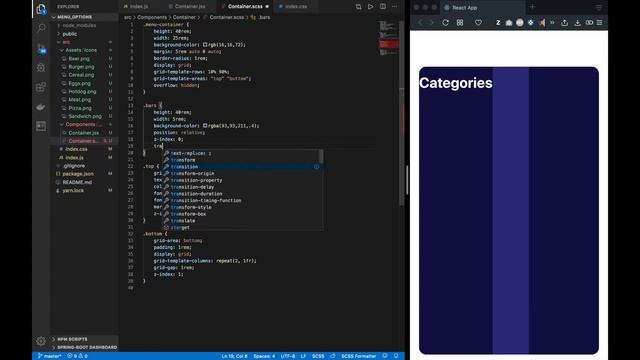Screen dimensions: 640x360
Task: Expand the node_modules folder
Action: 84,25
